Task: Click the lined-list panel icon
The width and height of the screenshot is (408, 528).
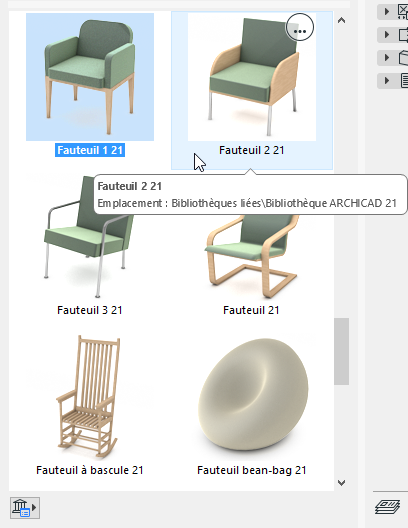Action: (x=404, y=81)
